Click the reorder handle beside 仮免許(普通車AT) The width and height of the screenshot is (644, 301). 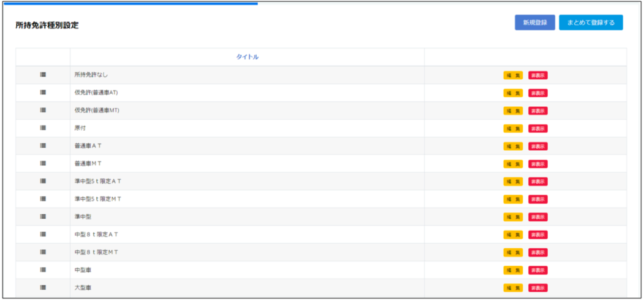click(x=43, y=92)
